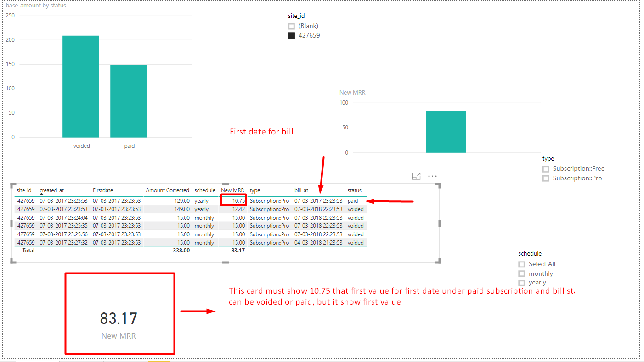This screenshot has height=362, width=644.
Task: Click the base_amount by status chart title
Action: [36, 6]
